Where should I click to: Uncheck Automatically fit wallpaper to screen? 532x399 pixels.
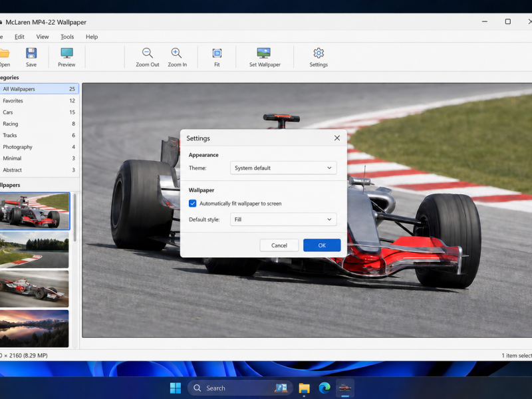pyautogui.click(x=192, y=203)
